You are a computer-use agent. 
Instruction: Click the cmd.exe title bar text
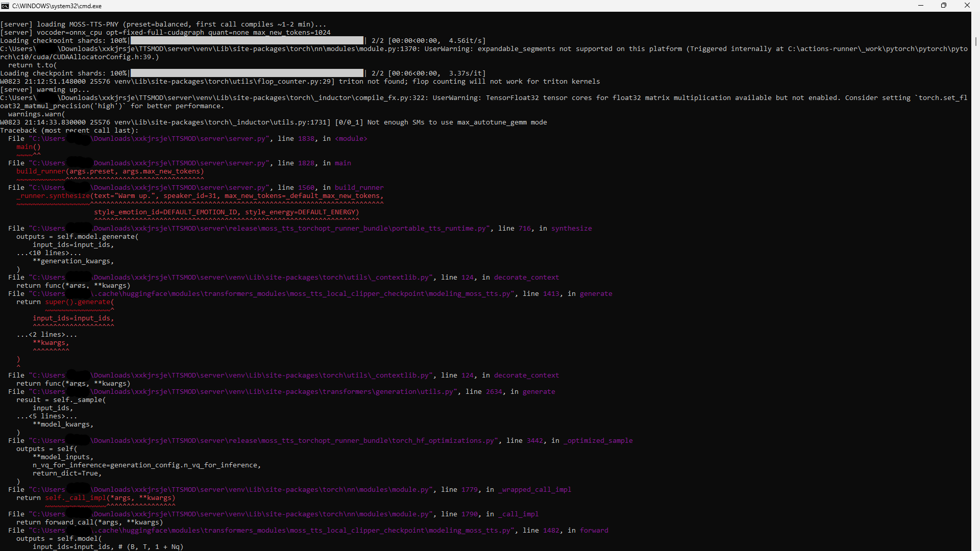click(57, 6)
